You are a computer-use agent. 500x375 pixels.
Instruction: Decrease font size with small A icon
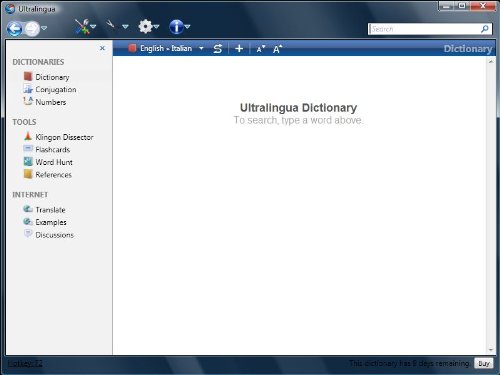261,49
